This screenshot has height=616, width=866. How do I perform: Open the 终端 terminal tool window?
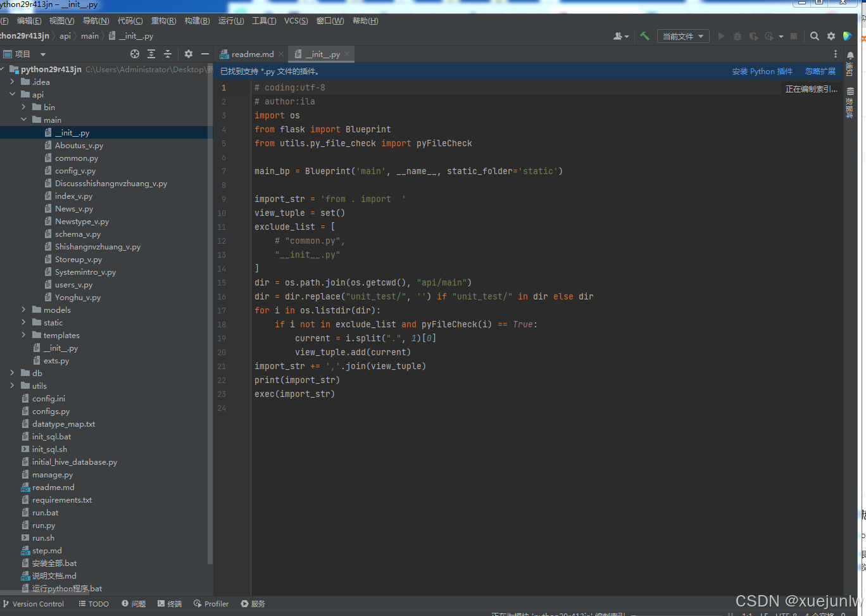pos(170,604)
